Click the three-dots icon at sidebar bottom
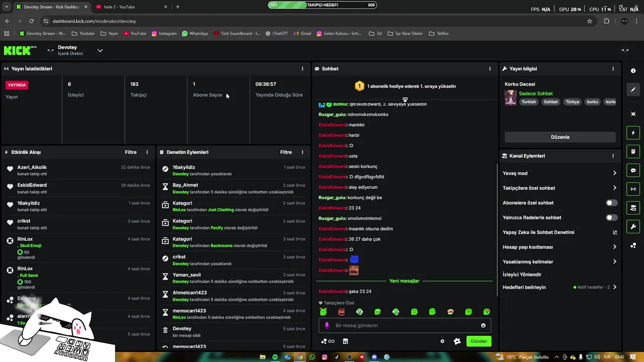 (x=633, y=245)
